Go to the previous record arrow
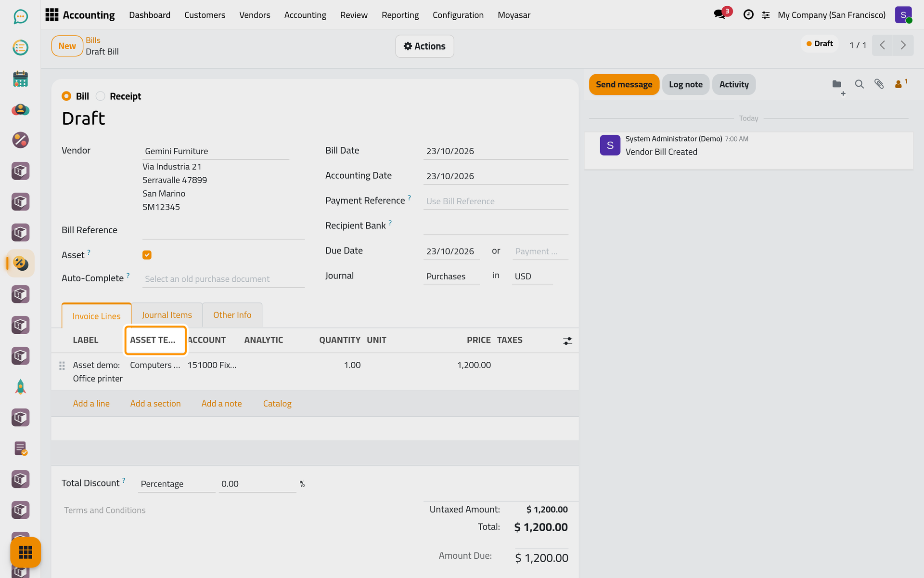Screen dimensions: 924x578 [882, 45]
